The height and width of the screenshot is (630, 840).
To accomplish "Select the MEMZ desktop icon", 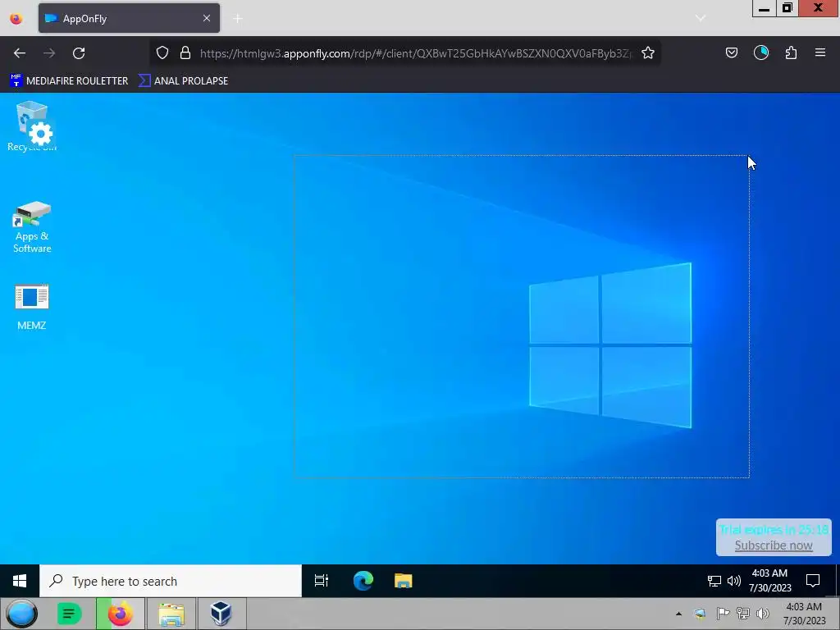I will [x=32, y=307].
